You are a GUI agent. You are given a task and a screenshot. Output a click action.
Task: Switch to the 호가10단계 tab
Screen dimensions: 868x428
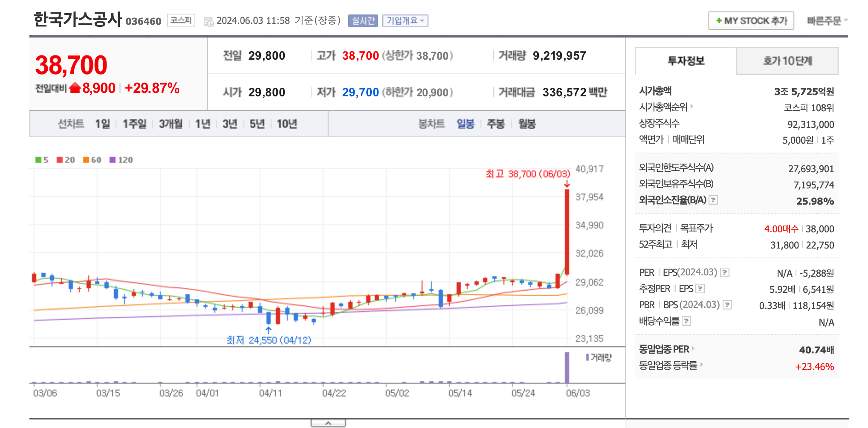coord(787,61)
